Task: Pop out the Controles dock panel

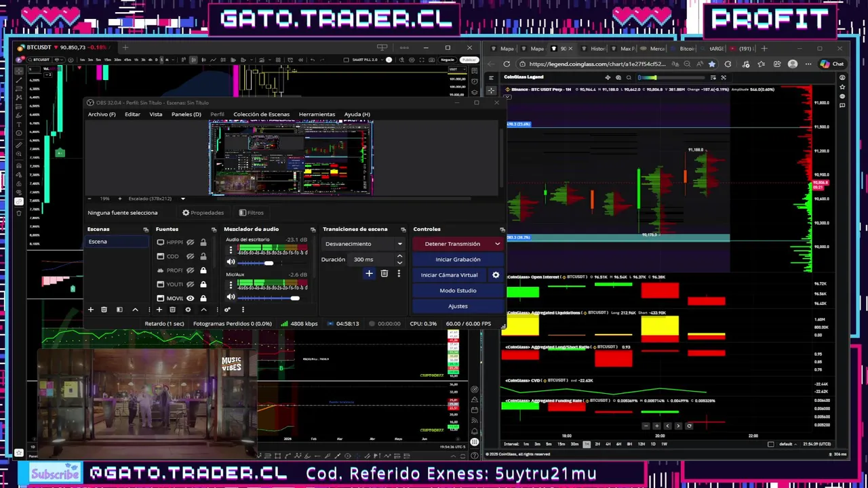Action: 502,230
